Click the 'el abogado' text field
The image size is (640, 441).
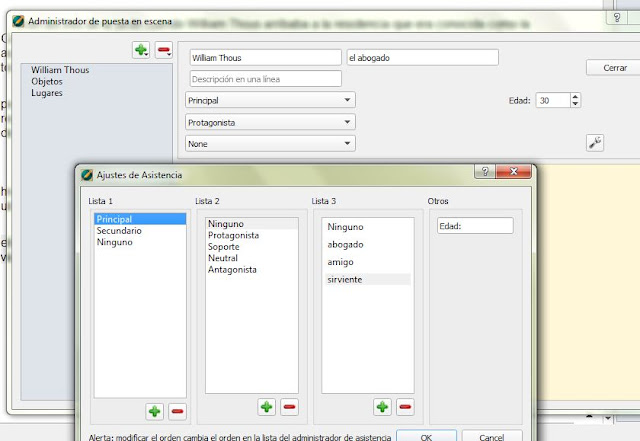(422, 58)
